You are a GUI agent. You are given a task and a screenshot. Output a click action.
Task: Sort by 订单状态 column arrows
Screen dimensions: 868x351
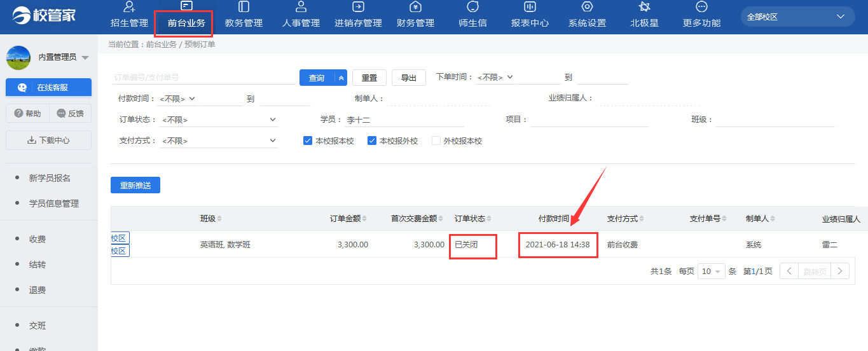click(x=489, y=219)
